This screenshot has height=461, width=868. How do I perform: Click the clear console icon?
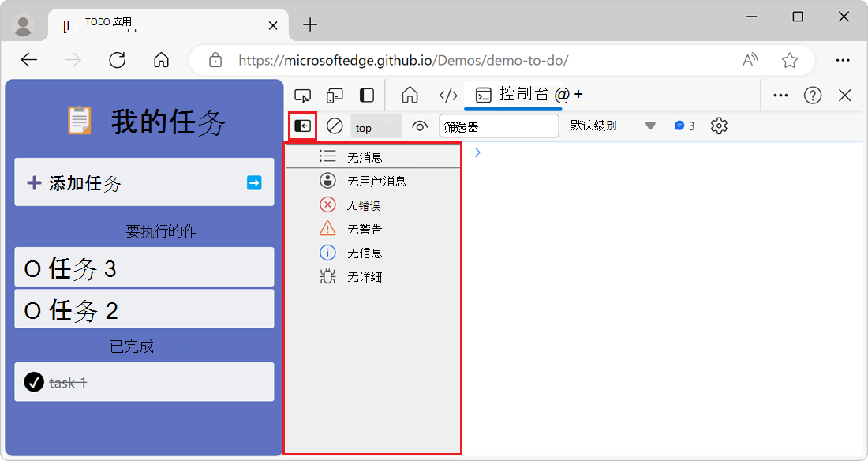click(335, 126)
